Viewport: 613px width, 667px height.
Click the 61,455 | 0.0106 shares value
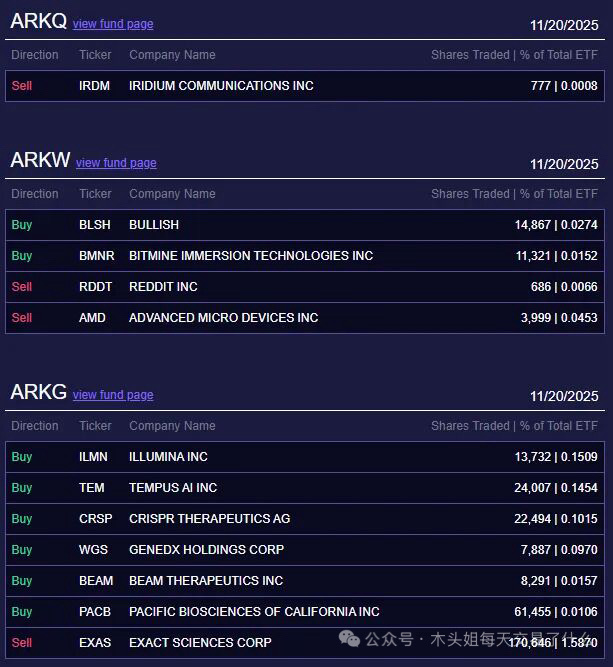(556, 613)
